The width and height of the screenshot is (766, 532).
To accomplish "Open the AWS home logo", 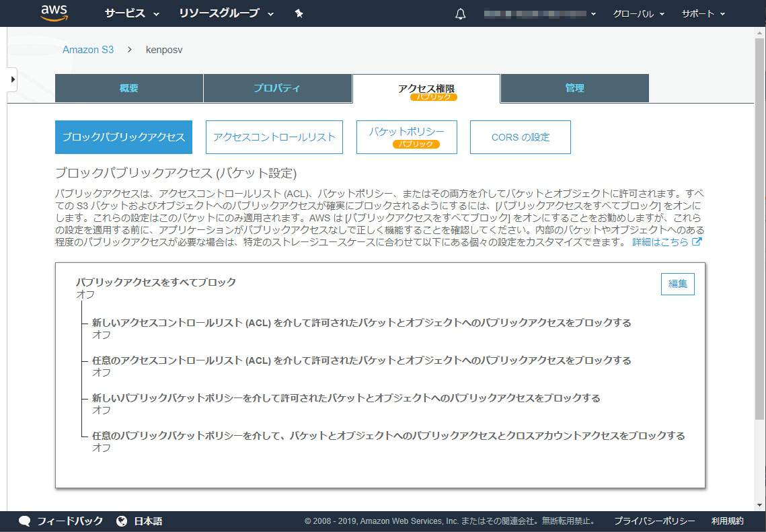I will [54, 13].
